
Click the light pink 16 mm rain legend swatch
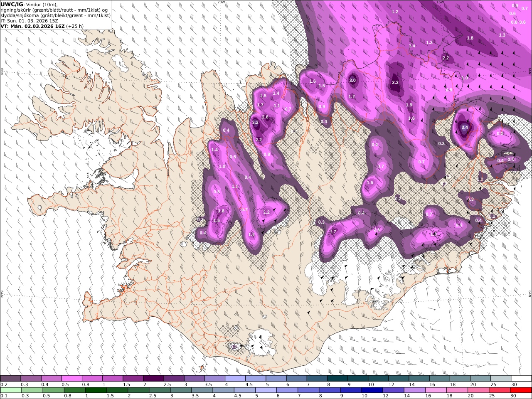[x=436, y=390]
